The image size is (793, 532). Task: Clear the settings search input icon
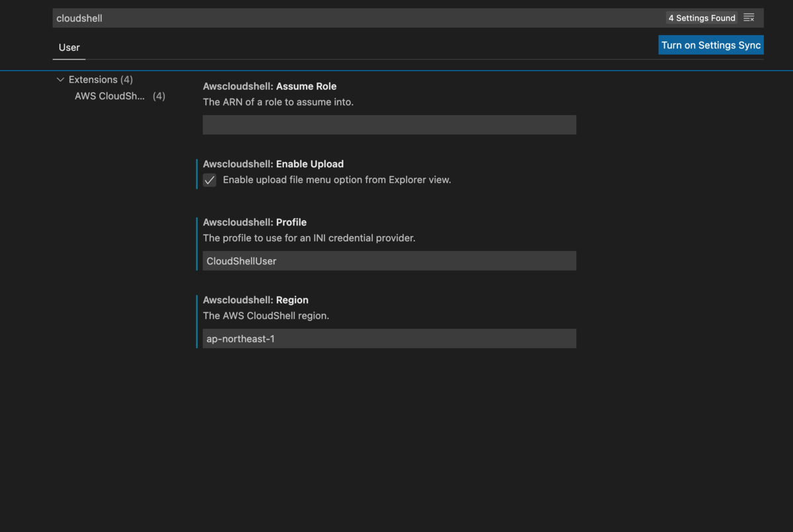click(749, 18)
